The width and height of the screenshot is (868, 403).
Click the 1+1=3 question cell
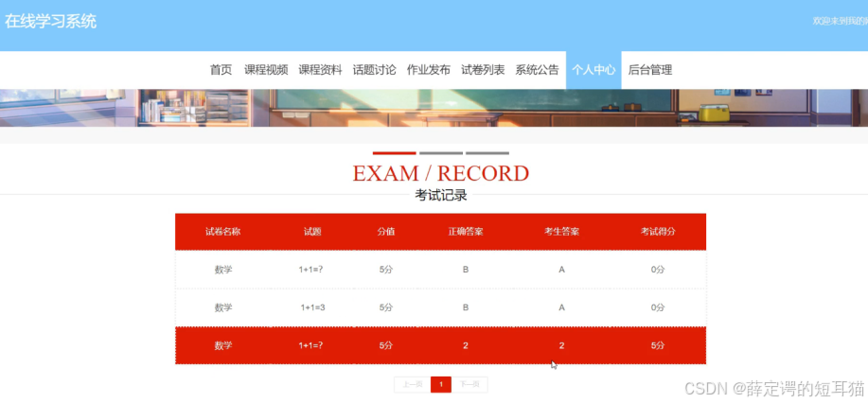click(312, 307)
